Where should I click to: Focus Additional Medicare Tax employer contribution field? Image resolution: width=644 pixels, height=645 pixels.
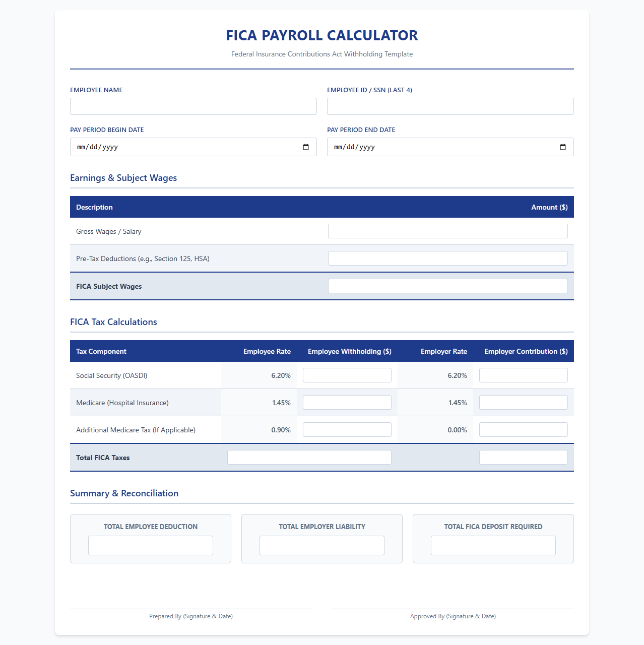tap(524, 430)
